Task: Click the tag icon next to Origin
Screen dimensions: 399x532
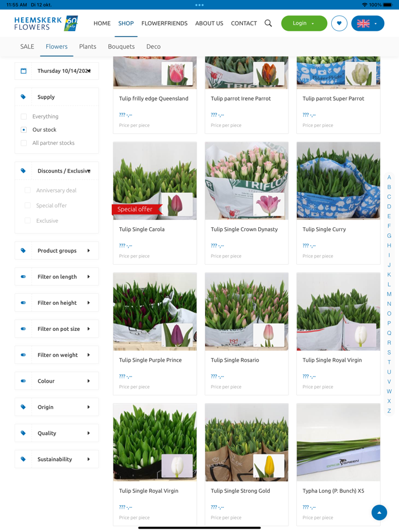Action: click(23, 407)
